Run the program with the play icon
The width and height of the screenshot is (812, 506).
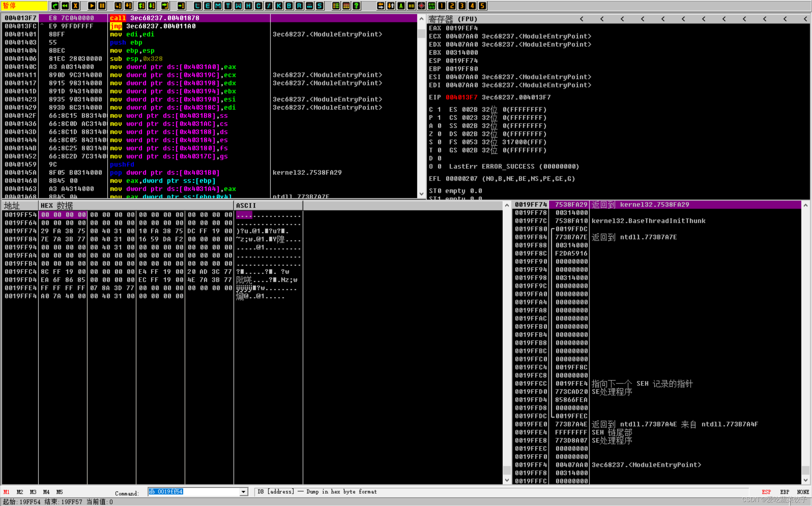92,5
